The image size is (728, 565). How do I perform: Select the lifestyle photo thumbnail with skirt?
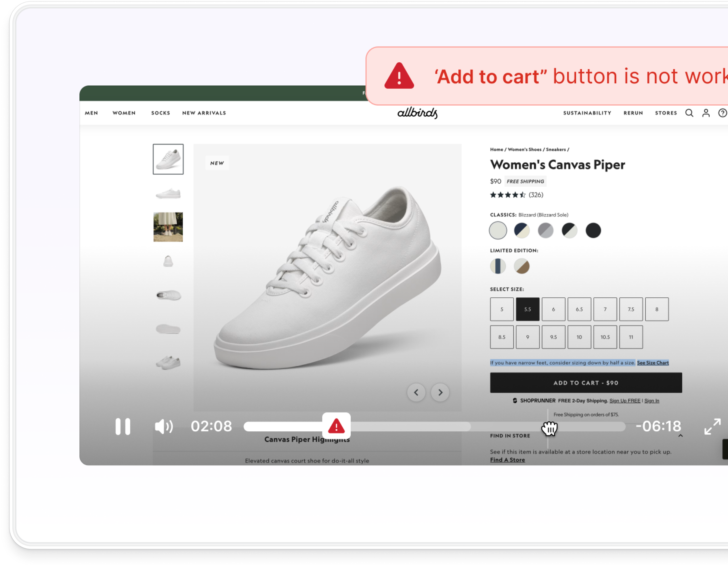[168, 227]
